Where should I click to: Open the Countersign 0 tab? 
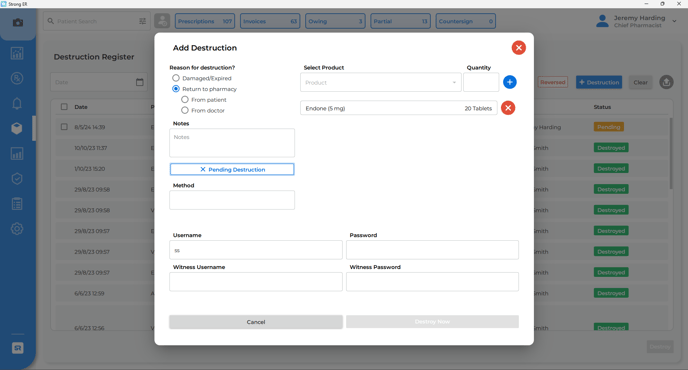(x=466, y=21)
